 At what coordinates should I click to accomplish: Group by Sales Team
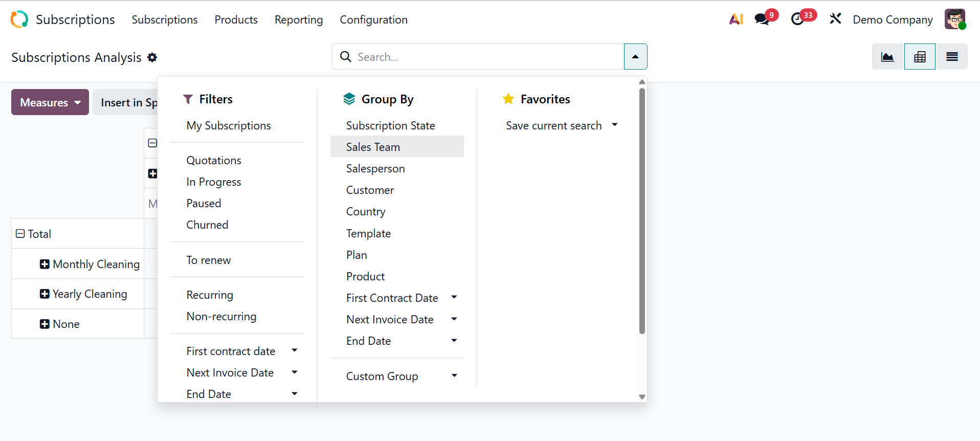pos(373,147)
